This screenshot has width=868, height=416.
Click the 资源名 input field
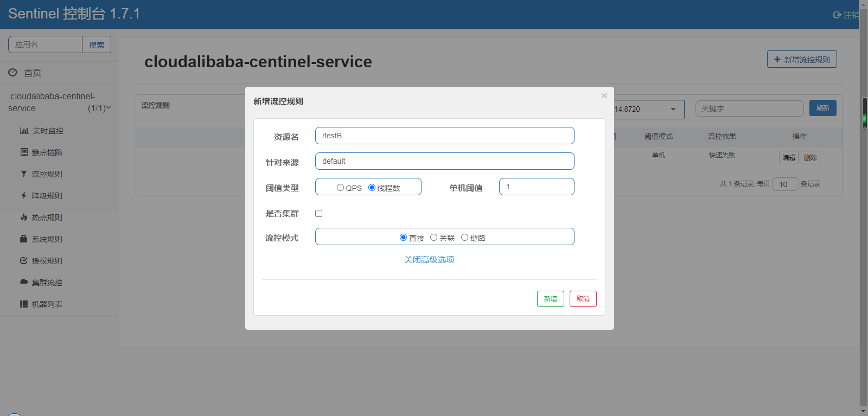[445, 136]
